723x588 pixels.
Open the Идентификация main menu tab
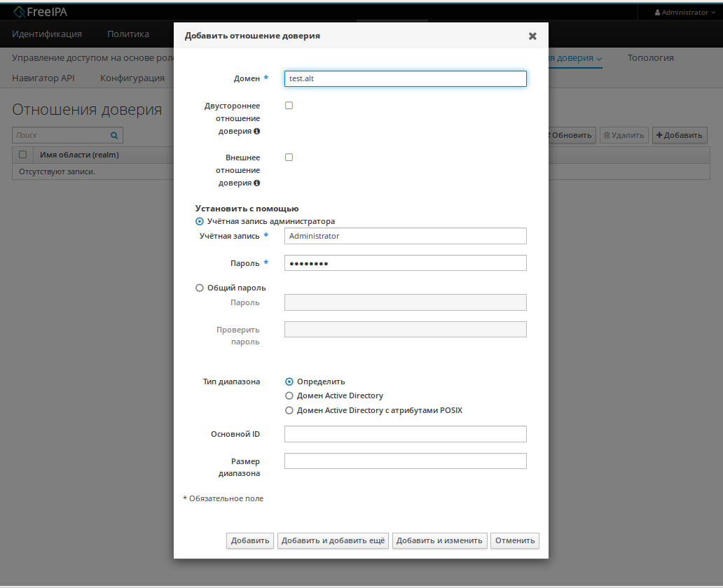point(47,34)
